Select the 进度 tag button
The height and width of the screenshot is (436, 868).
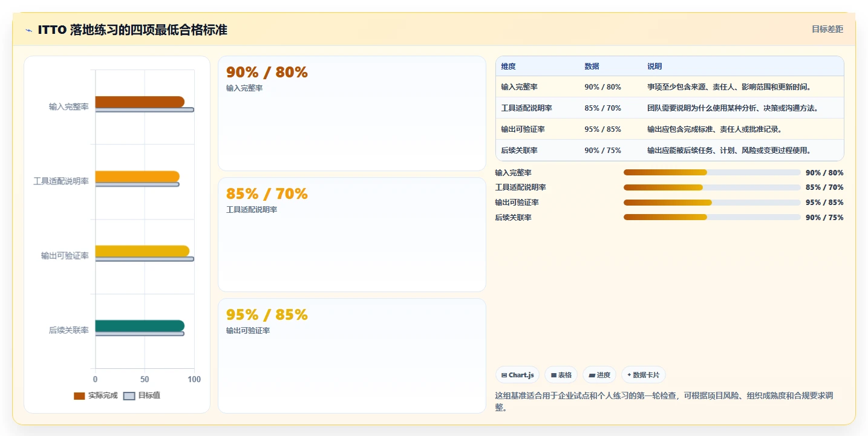[599, 375]
